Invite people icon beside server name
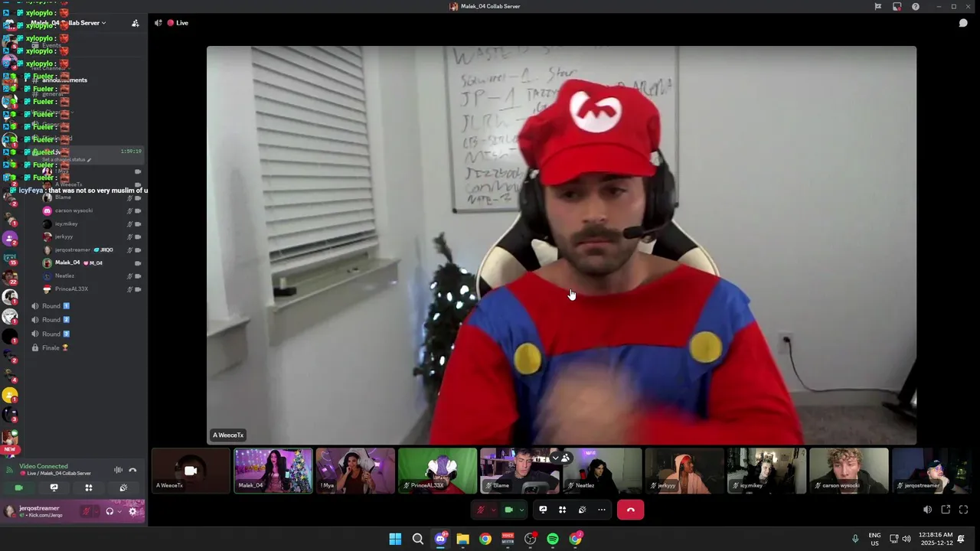Image resolution: width=980 pixels, height=551 pixels. click(136, 23)
